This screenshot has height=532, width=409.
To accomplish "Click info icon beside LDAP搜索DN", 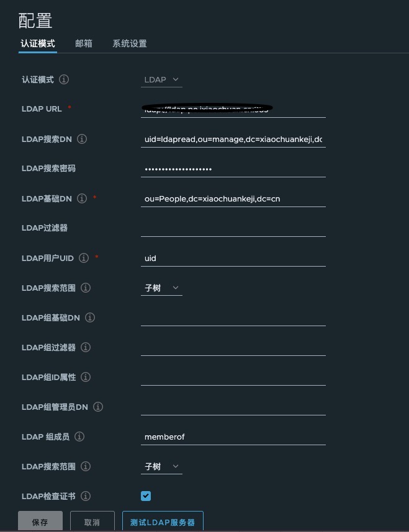I will pos(82,139).
